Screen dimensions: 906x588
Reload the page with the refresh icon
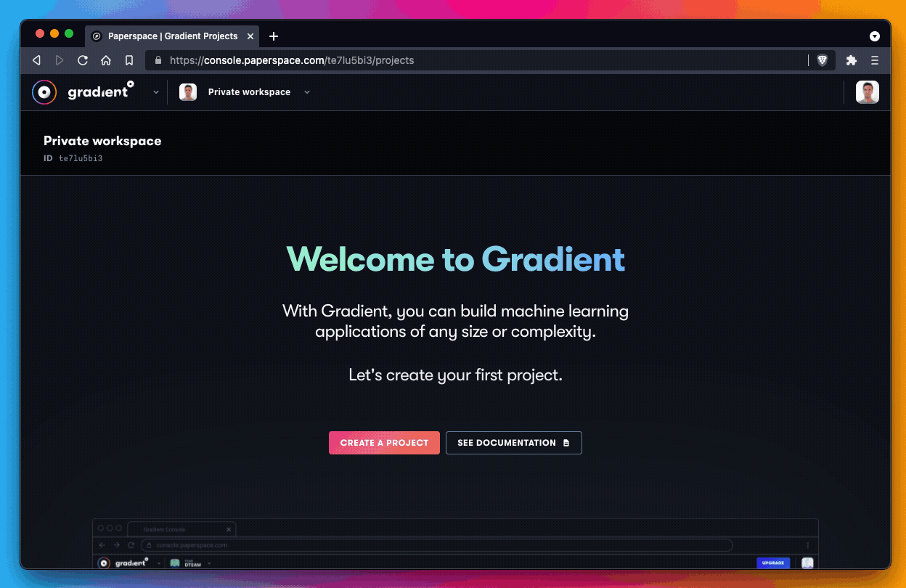(x=83, y=60)
